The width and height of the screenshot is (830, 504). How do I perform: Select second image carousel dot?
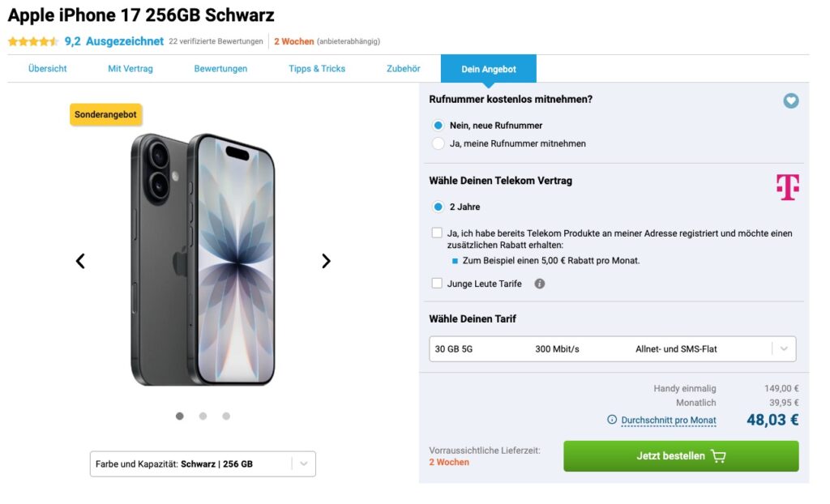coord(203,416)
